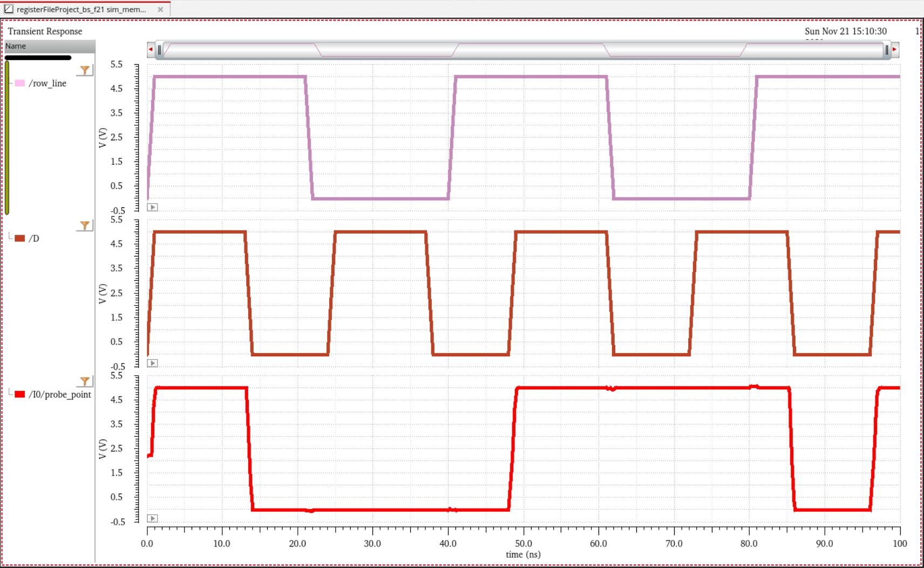Click the filter icon beside /row_line
The image size is (924, 568).
(x=85, y=70)
